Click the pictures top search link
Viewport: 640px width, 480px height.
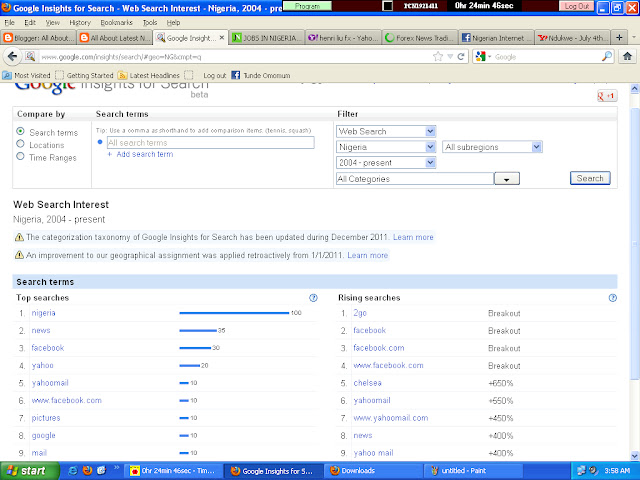tap(46, 418)
